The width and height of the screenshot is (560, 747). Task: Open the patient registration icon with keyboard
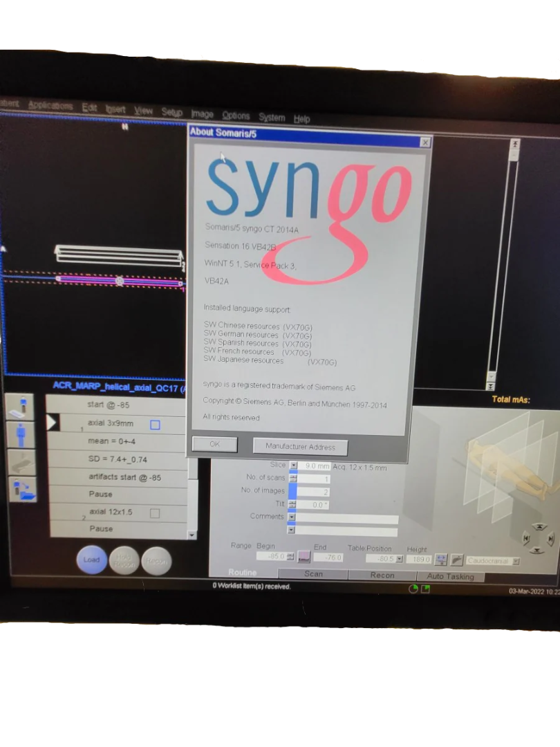click(20, 408)
